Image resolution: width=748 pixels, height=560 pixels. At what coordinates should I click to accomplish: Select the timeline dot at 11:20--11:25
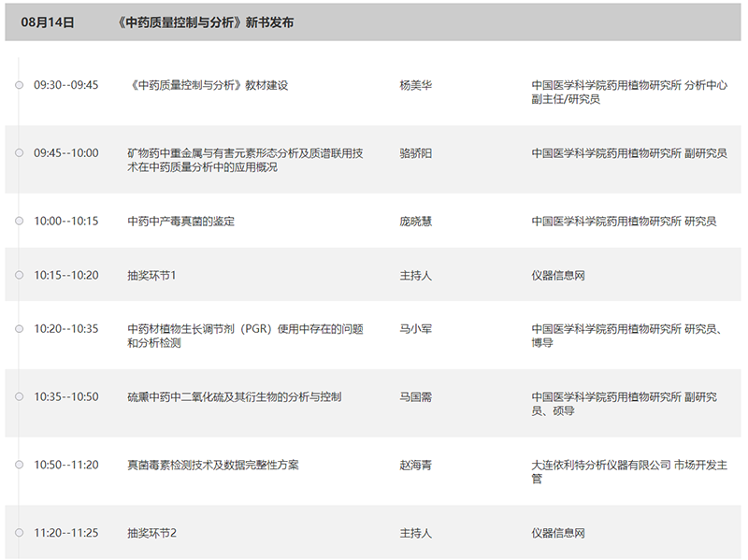click(x=19, y=533)
